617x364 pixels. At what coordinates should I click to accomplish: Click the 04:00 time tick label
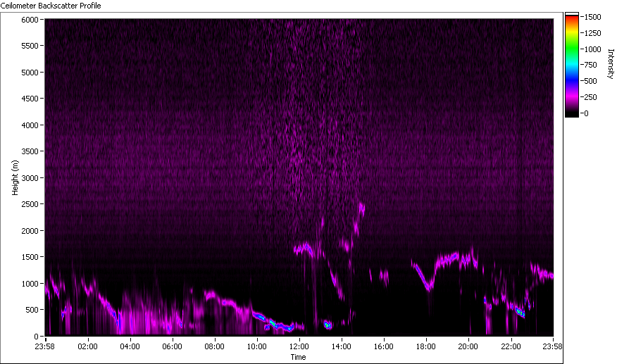click(x=130, y=346)
